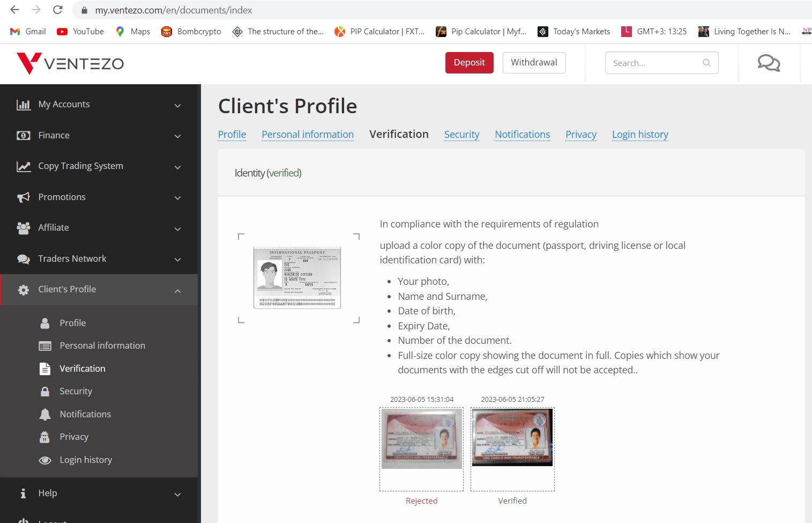Click the Privacy icon in sidebar

tap(45, 437)
